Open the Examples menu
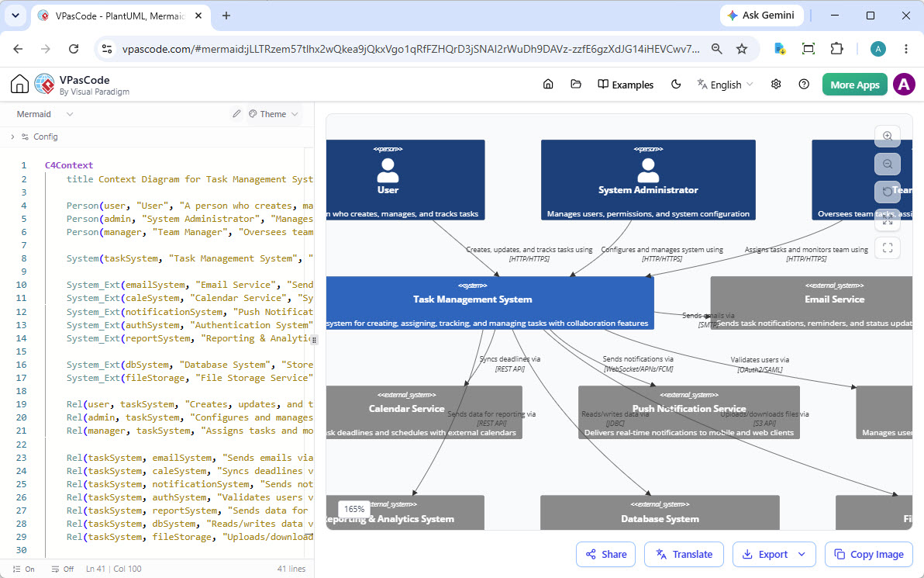924x578 pixels. pos(626,85)
